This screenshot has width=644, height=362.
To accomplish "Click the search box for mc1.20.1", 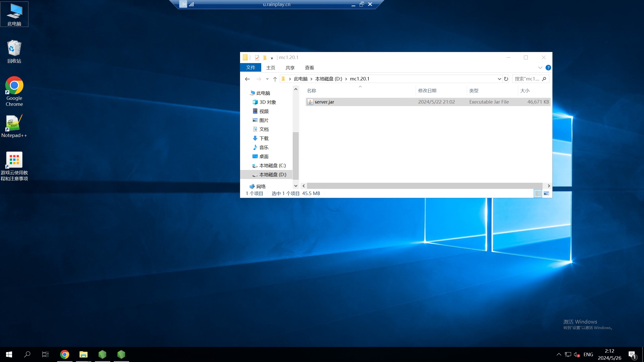I will click(x=527, y=79).
